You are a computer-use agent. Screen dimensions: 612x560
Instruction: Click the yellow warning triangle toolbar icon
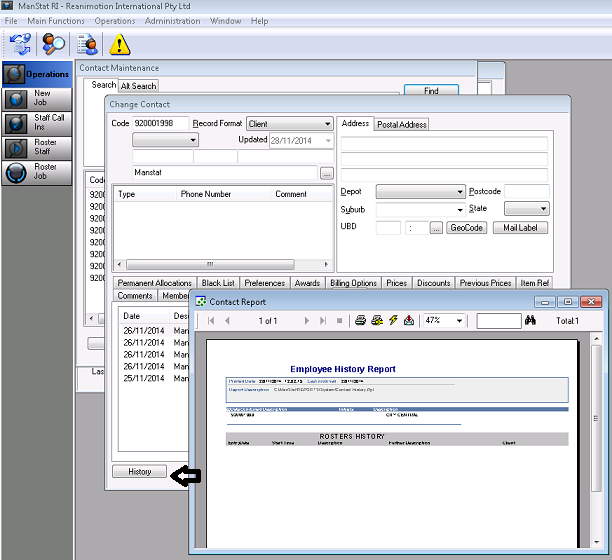coord(120,44)
